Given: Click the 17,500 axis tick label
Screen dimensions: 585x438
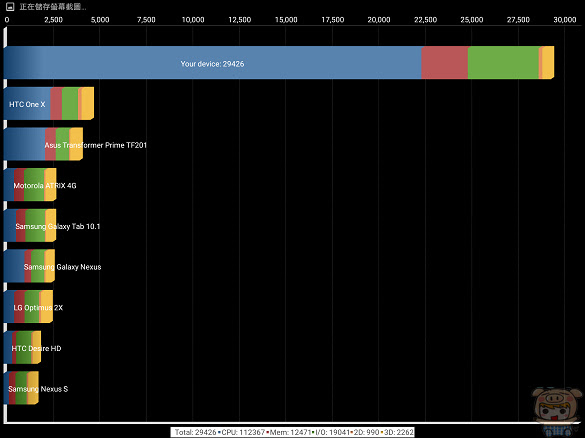Looking at the screenshot, I should coord(333,20).
